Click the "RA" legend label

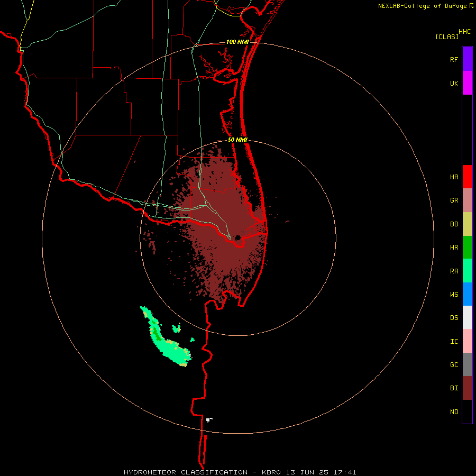tap(454, 271)
